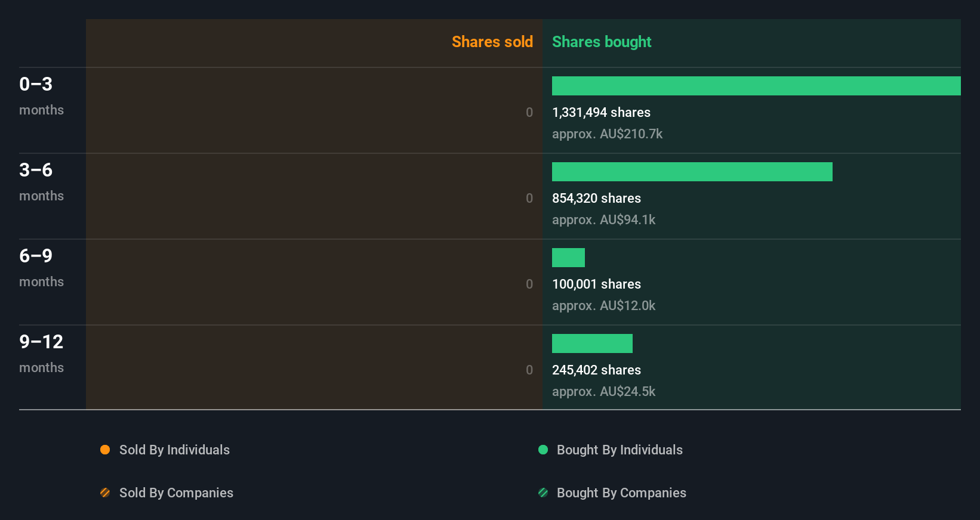
Task: Click the sold zero in 0–3 months row
Action: (x=529, y=112)
